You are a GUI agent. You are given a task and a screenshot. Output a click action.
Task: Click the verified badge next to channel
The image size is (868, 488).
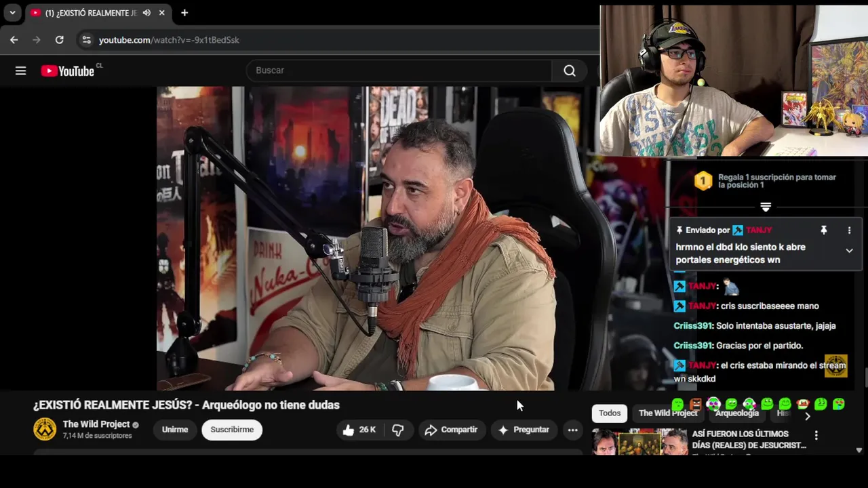tap(136, 425)
